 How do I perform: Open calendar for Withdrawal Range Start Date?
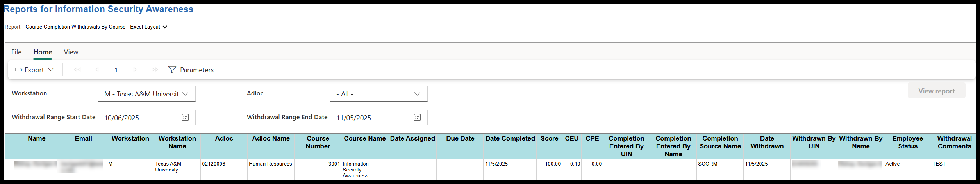click(x=185, y=118)
